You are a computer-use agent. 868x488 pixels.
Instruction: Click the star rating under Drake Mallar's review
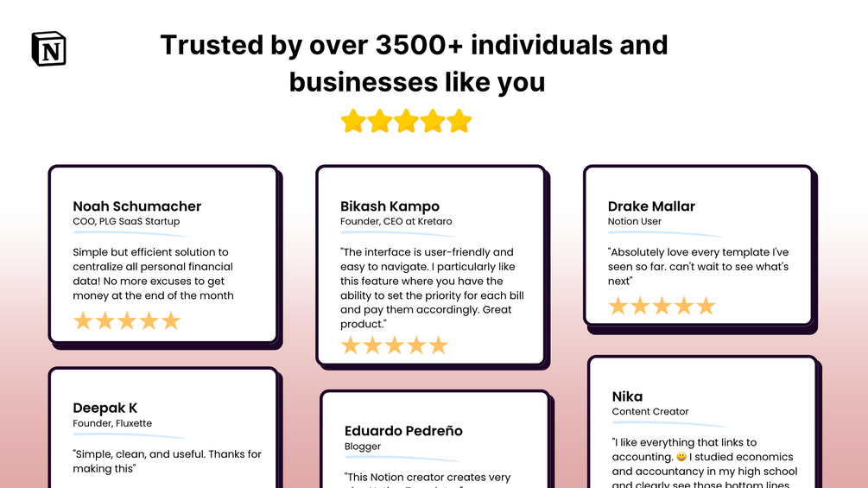coord(662,306)
